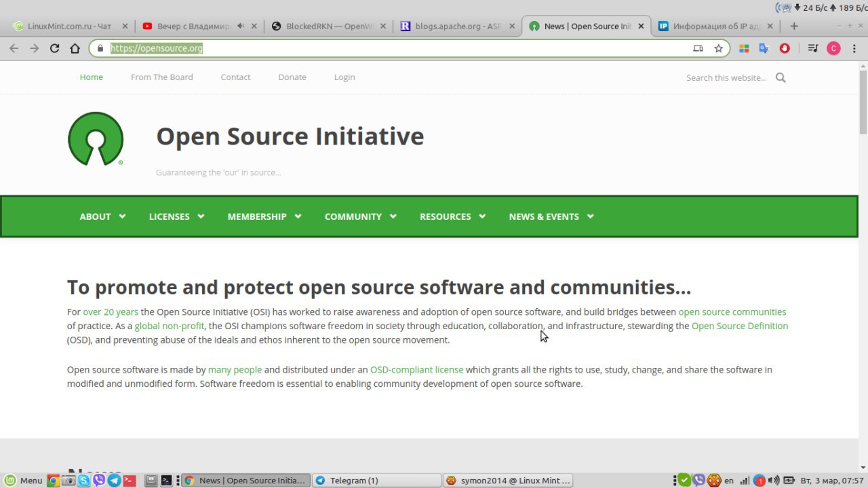Click the Home top navigation link
868x488 pixels.
[x=92, y=77]
